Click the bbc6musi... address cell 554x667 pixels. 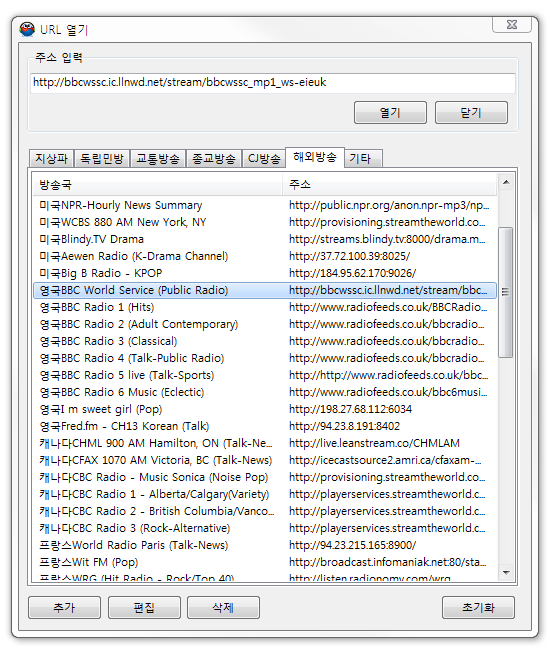[388, 393]
